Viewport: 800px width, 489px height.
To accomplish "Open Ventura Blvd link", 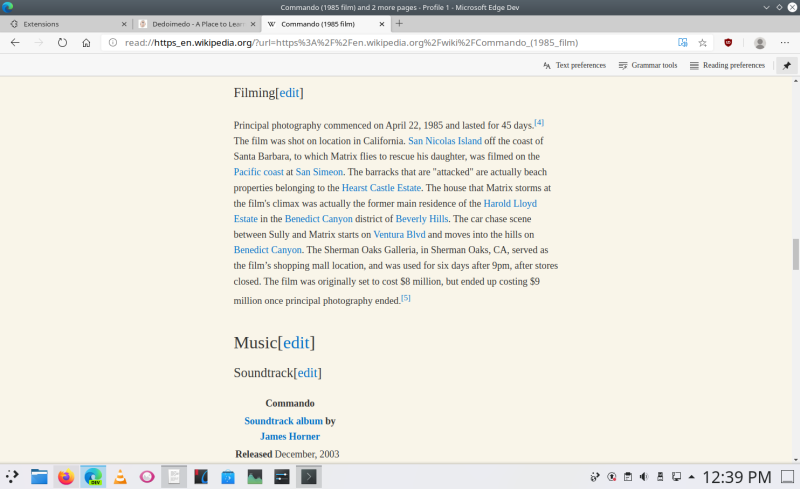I will (x=399, y=235).
